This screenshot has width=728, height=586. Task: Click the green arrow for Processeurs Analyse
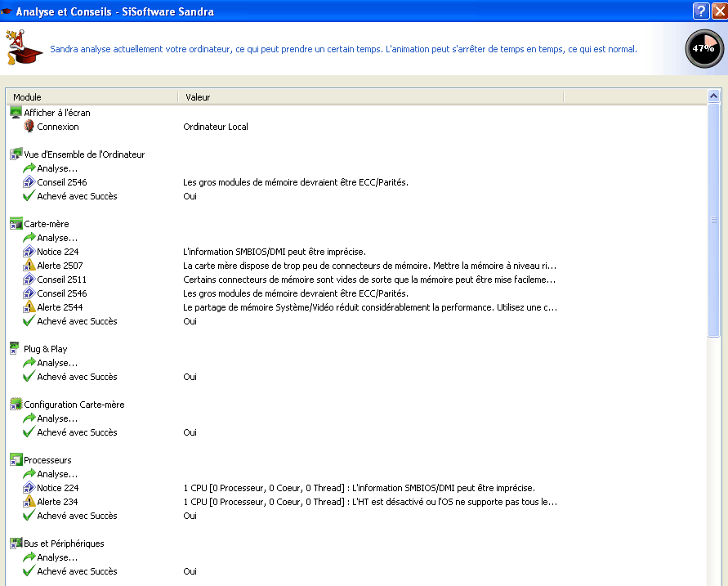(x=29, y=473)
